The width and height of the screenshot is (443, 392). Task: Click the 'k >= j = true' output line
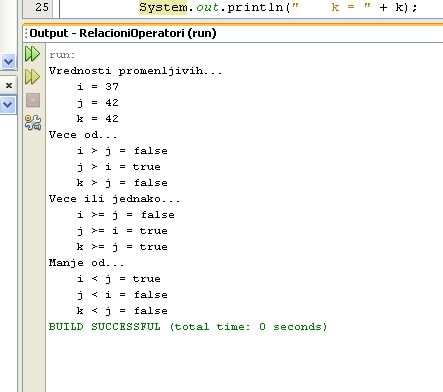coord(122,247)
